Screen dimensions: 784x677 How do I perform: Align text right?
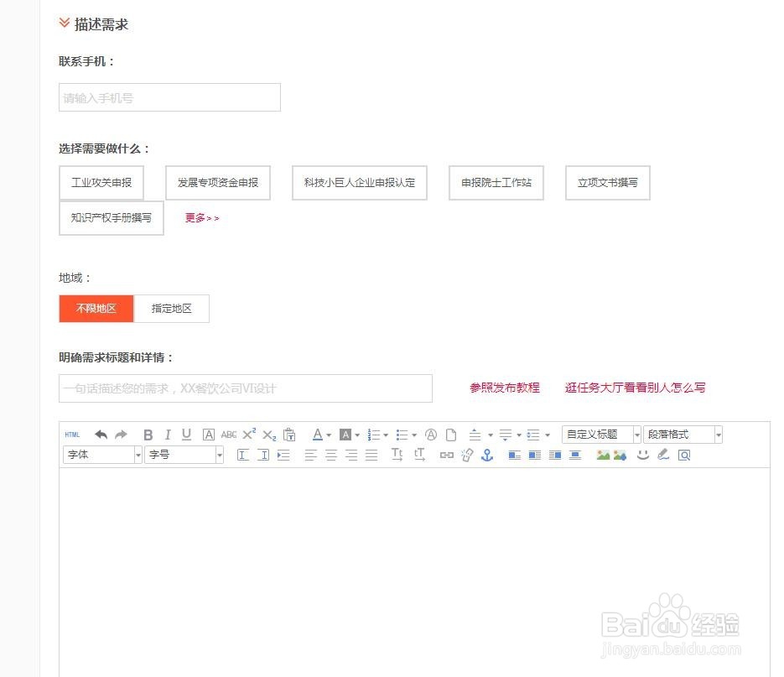(351, 455)
